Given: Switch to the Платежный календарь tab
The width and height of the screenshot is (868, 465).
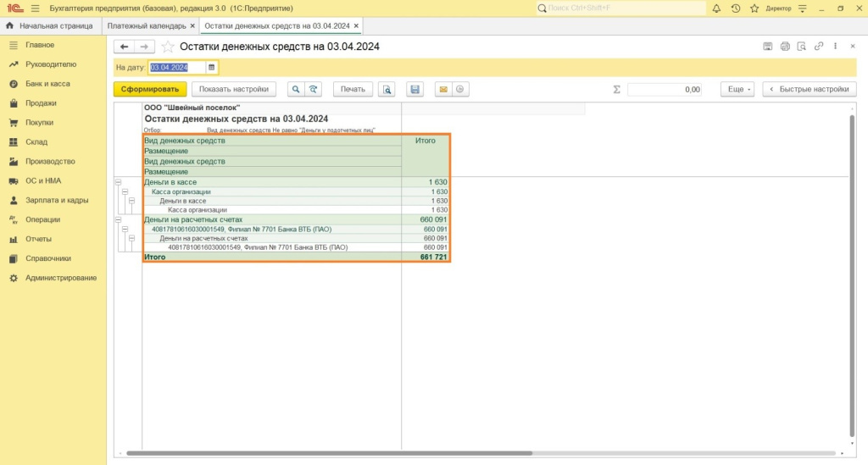Looking at the screenshot, I should coord(147,26).
